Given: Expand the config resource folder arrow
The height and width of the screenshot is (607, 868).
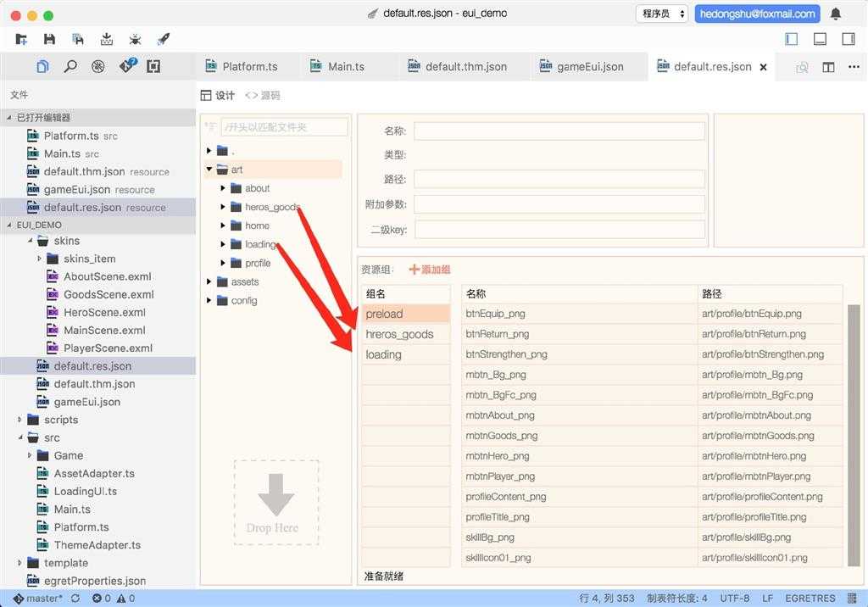Looking at the screenshot, I should tap(209, 300).
